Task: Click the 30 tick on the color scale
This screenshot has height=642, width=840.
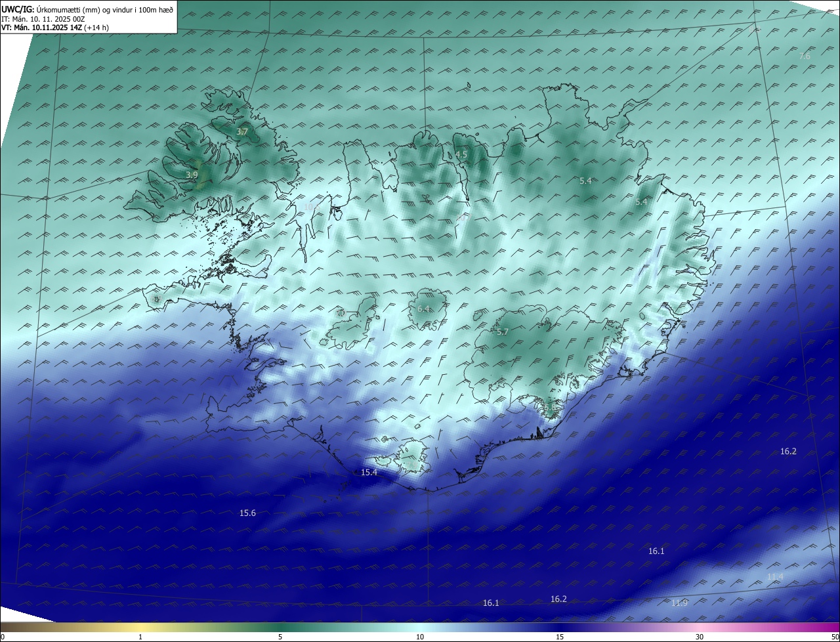Action: coord(700,637)
